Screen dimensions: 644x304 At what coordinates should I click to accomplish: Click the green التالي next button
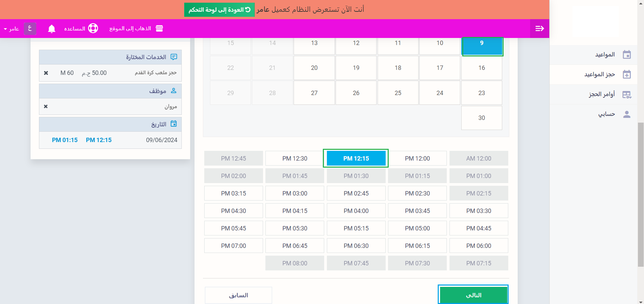click(x=473, y=295)
